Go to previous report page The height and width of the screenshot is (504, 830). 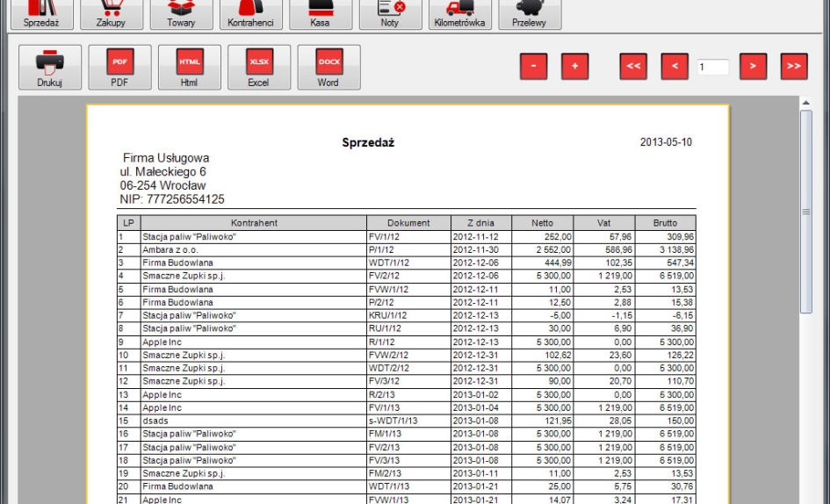pos(675,67)
